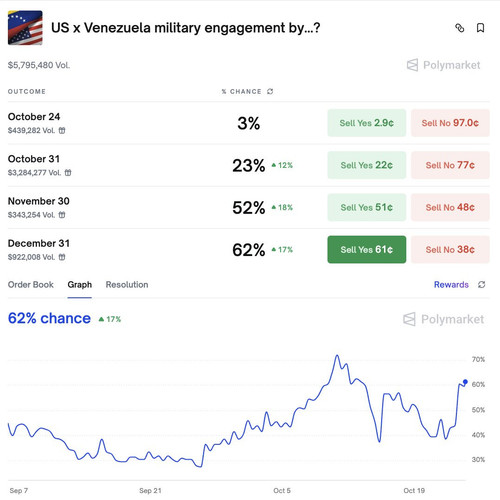The height and width of the screenshot is (500, 500).
Task: Click Sell Yes 2.9¢ for October 24
Action: (367, 123)
